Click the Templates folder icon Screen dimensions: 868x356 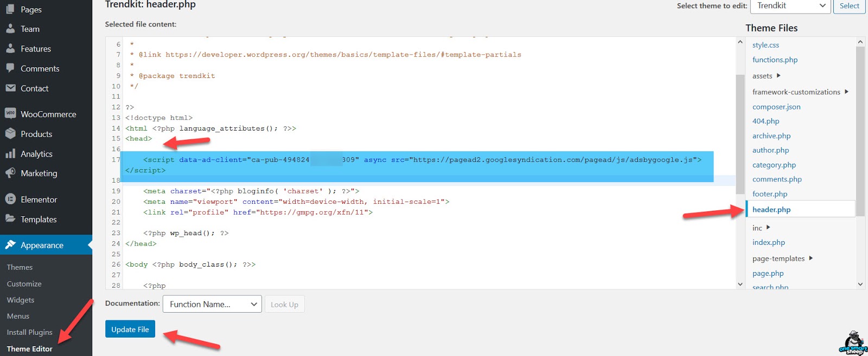pyautogui.click(x=10, y=218)
